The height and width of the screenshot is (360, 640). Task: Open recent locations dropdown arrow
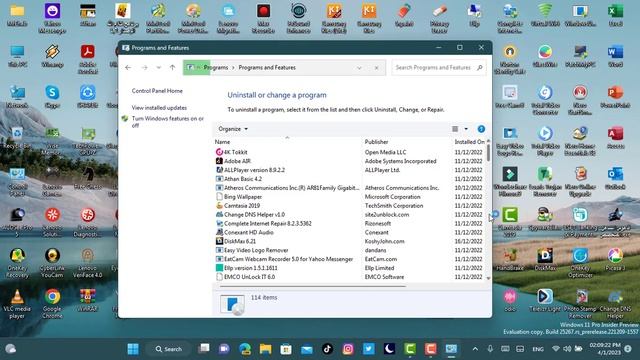(159, 68)
